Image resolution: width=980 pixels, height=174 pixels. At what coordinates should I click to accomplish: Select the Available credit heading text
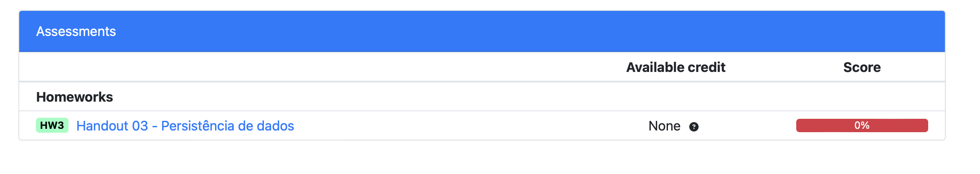pos(675,67)
